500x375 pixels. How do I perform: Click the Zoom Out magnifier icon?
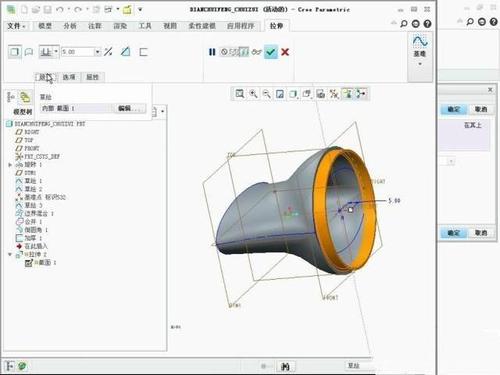(x=266, y=94)
